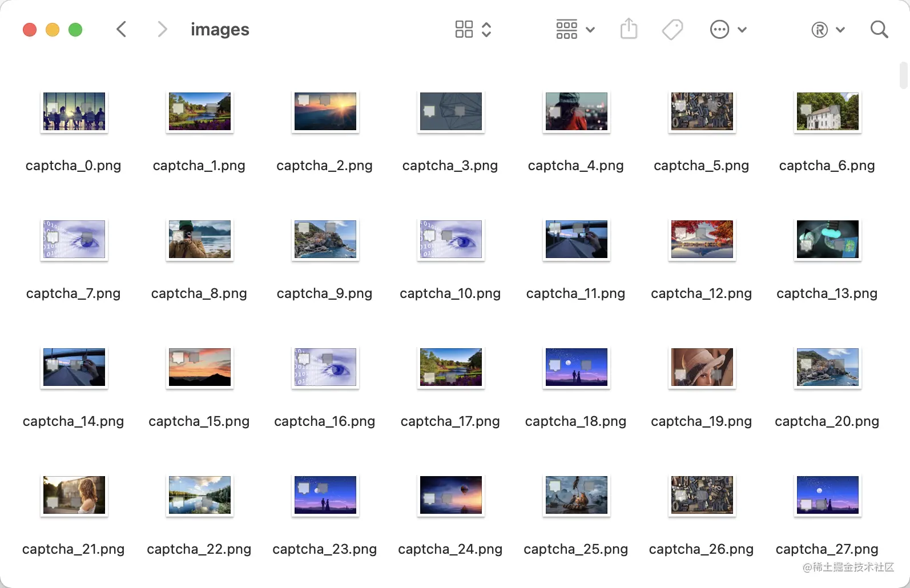Select the captcha_9.png thumbnail
Image resolution: width=910 pixels, height=588 pixels.
325,239
